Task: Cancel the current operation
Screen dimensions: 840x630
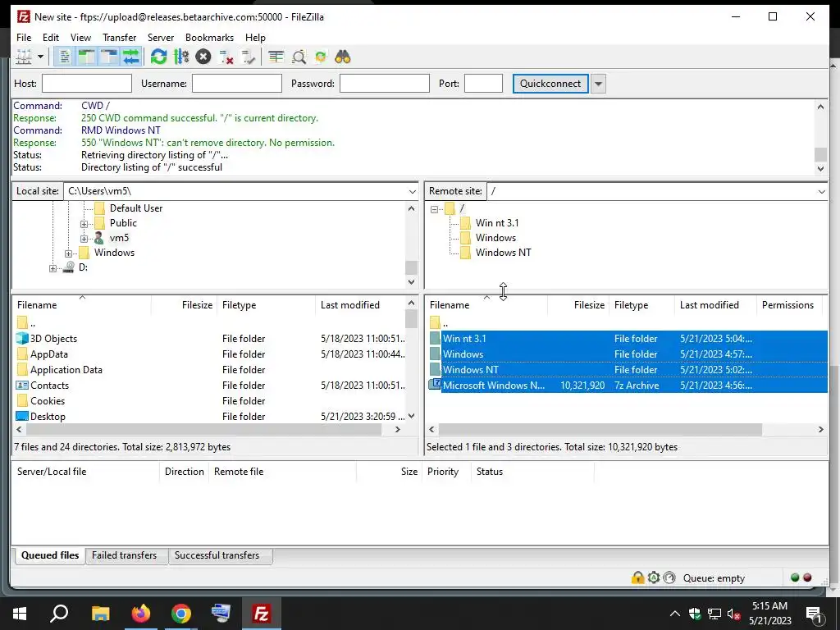Action: 203,57
